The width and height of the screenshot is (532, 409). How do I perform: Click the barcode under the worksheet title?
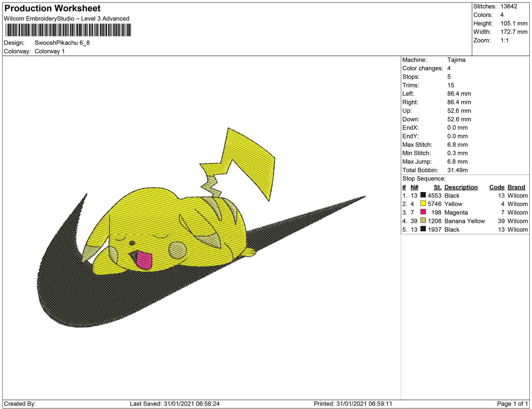tap(68, 30)
